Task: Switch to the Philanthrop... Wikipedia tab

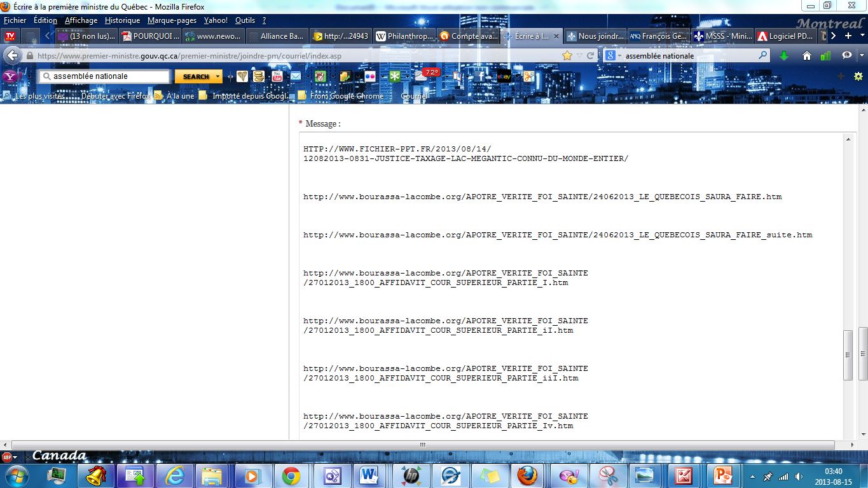Action: (405, 36)
